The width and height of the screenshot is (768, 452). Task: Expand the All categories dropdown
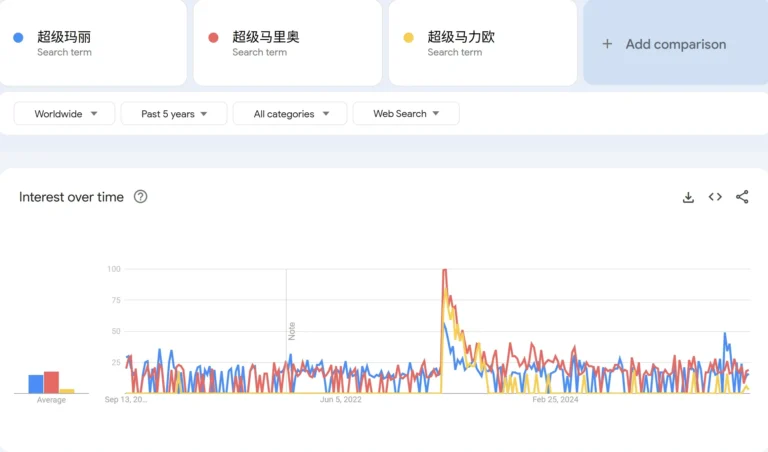point(290,114)
